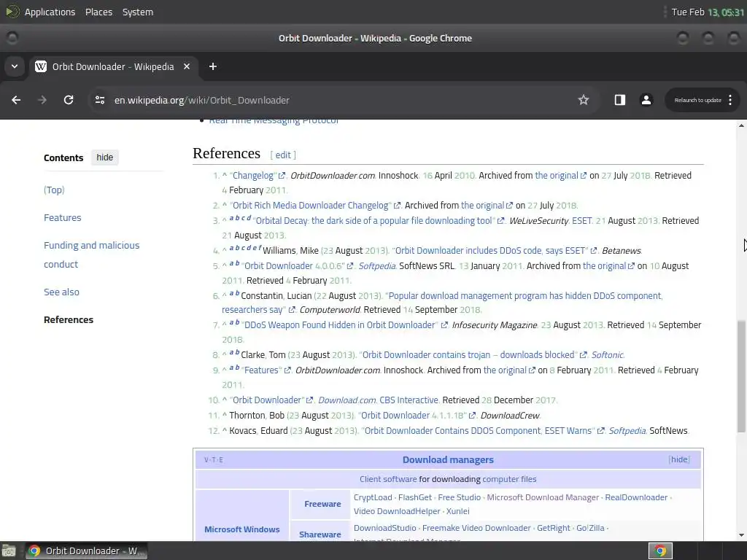Open Client software link in navbox
747x560 pixels.
(388, 480)
